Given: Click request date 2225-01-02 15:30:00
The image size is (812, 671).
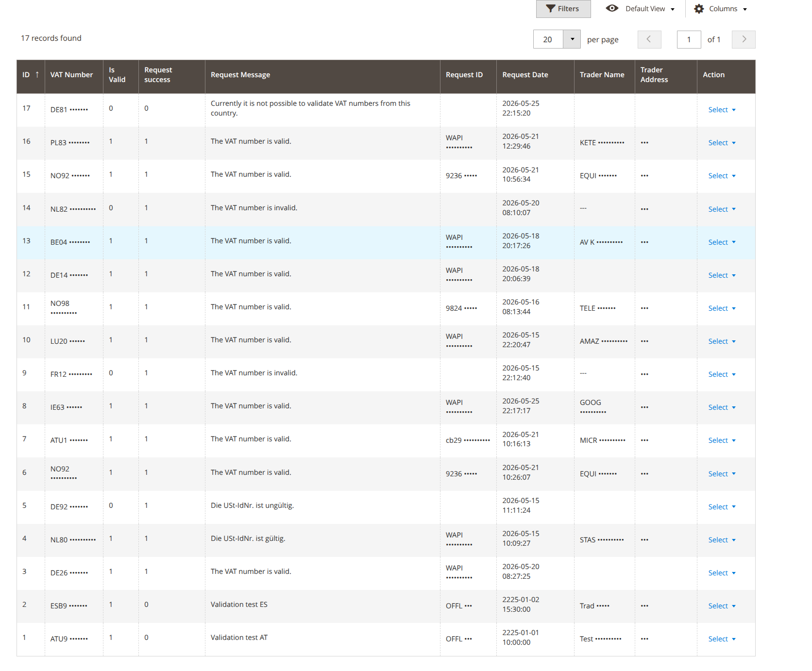Looking at the screenshot, I should click(x=521, y=604).
